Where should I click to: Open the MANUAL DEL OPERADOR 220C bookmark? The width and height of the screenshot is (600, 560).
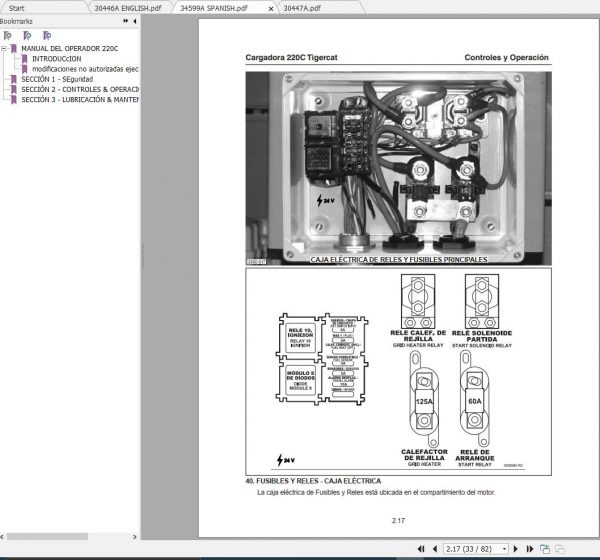(x=70, y=49)
